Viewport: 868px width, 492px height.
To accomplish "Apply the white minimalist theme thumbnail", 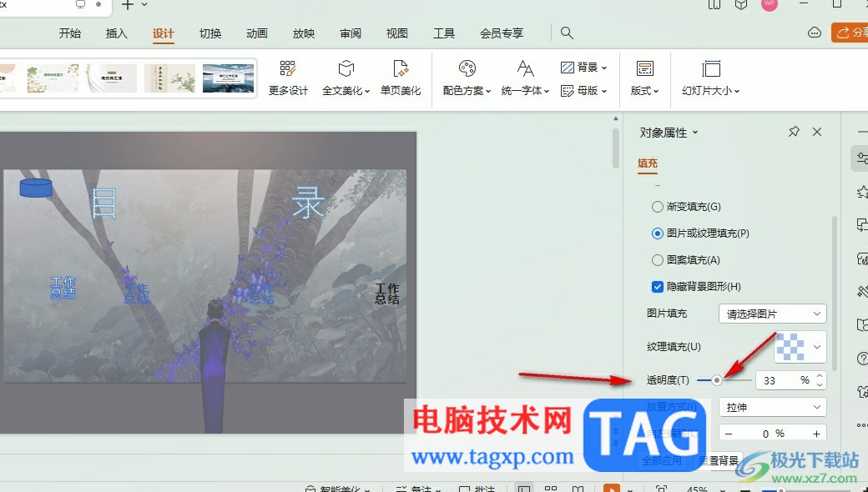I will (x=111, y=78).
